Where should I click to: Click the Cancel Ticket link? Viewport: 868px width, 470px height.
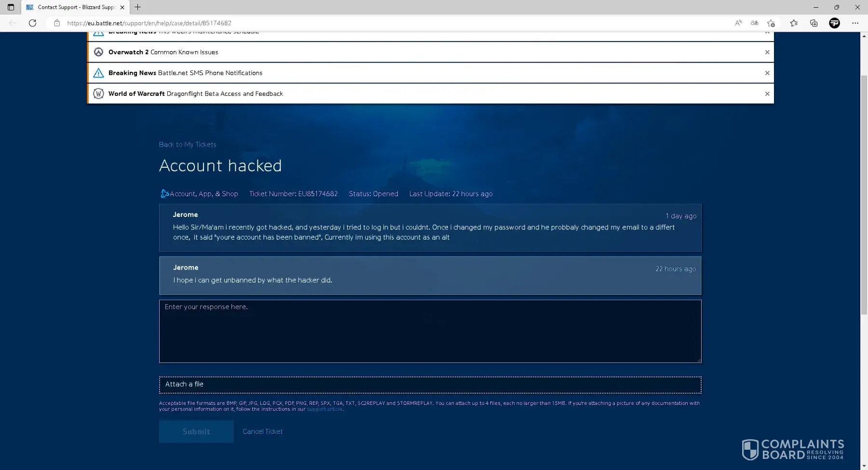tap(262, 431)
